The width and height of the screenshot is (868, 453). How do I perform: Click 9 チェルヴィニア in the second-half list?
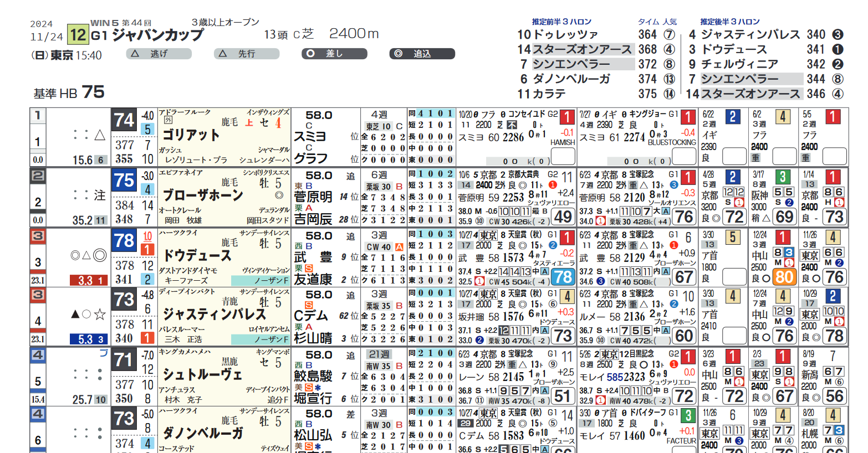(733, 64)
